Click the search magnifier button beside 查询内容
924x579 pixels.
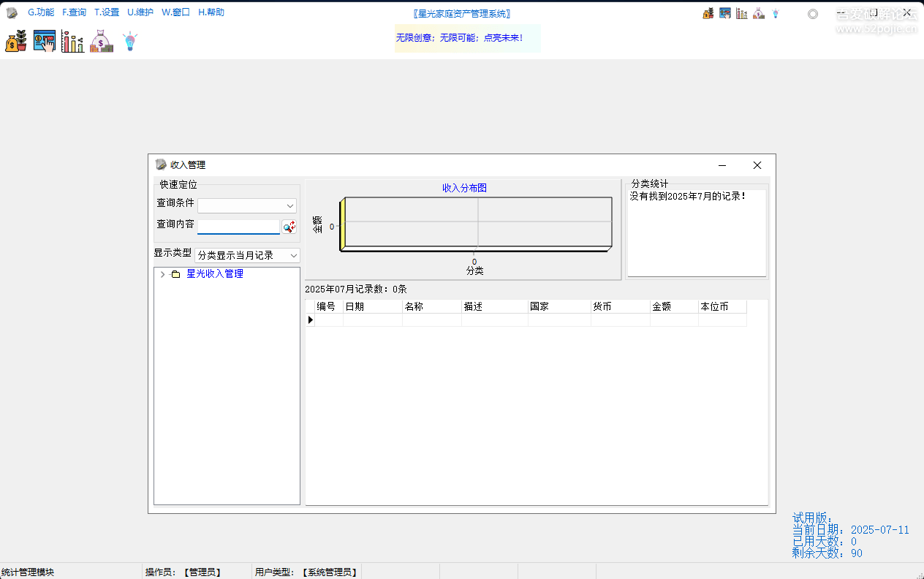coord(289,227)
